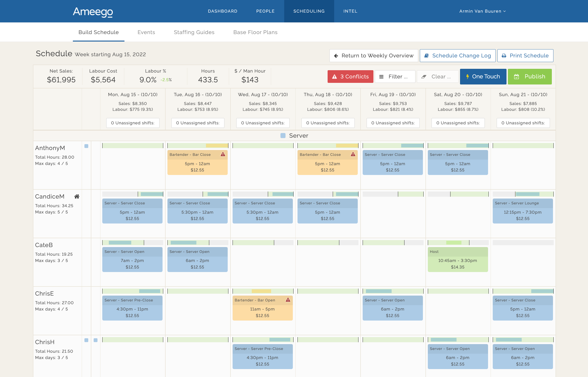The width and height of the screenshot is (588, 377).
Task: Toggle the blue indicator beside AnthonyM's name
Action: point(86,146)
